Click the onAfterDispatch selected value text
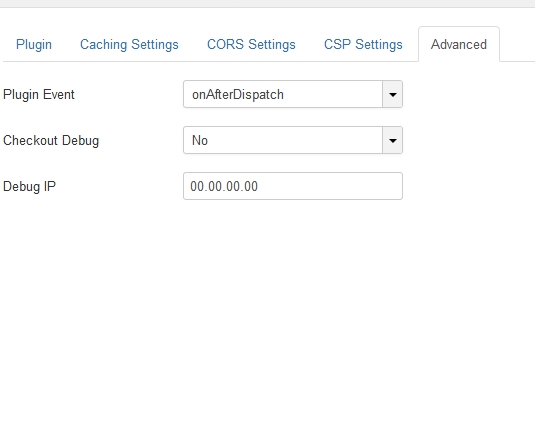The width and height of the screenshot is (535, 443). point(238,95)
